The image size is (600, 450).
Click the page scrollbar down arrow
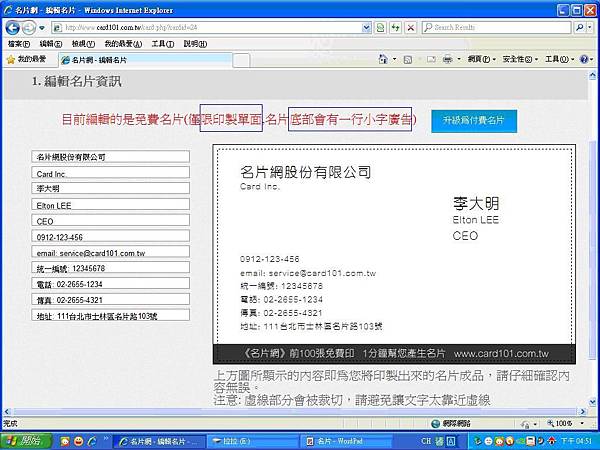point(593,403)
